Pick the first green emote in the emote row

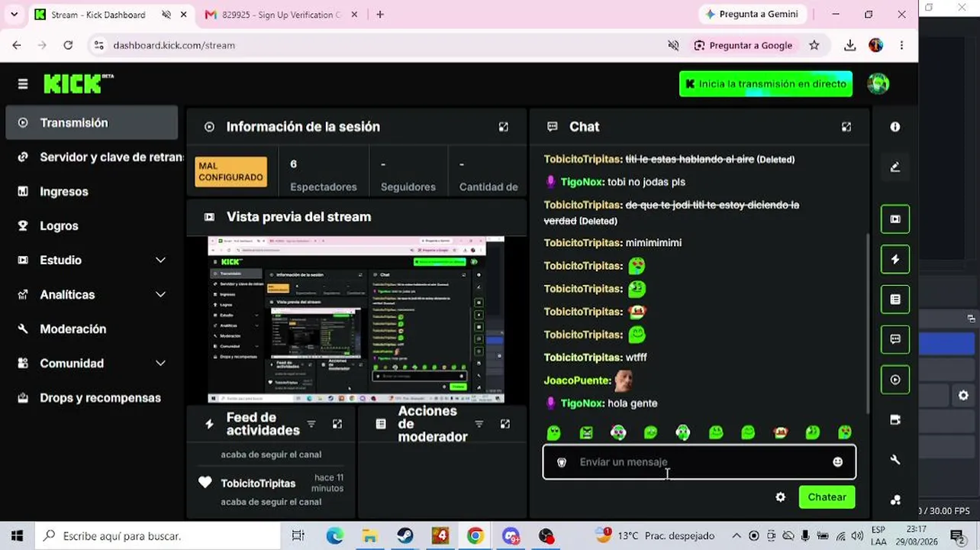pyautogui.click(x=554, y=433)
